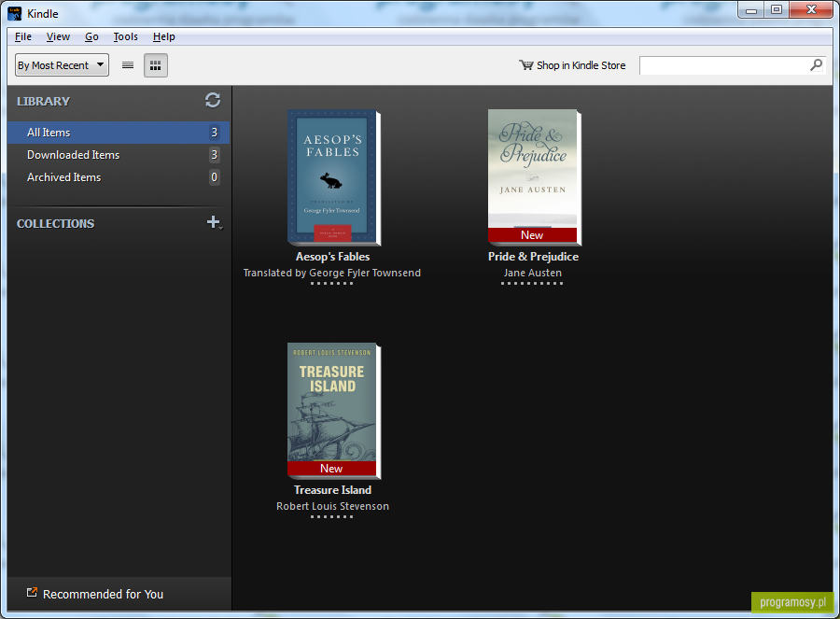
Task: Switch to list view layout
Action: pyautogui.click(x=128, y=65)
